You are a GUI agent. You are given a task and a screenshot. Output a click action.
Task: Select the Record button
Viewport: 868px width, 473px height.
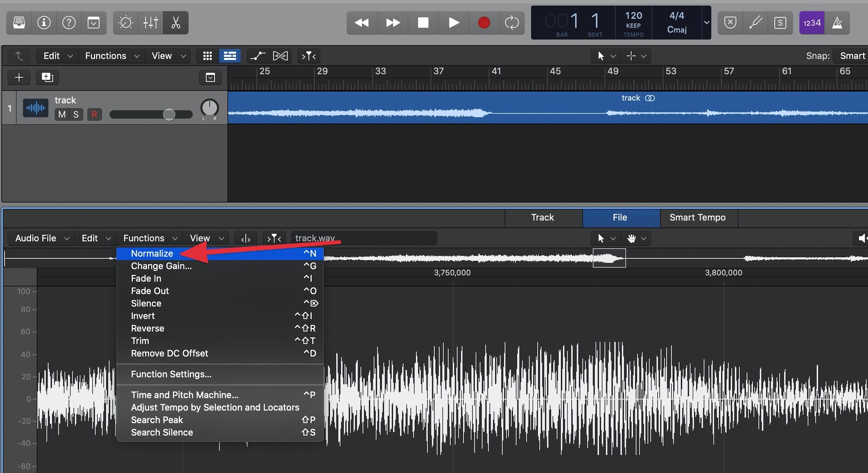point(483,22)
